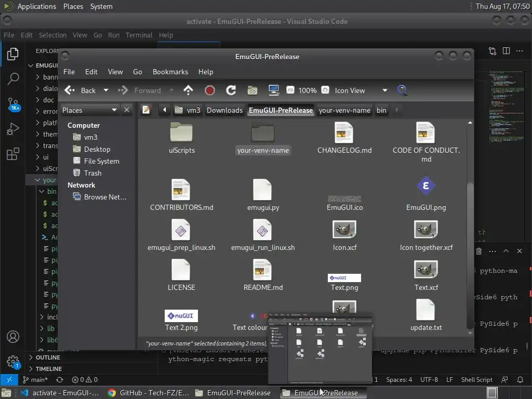Click the file manager Up arrow icon
532x399 pixels.
point(188,90)
